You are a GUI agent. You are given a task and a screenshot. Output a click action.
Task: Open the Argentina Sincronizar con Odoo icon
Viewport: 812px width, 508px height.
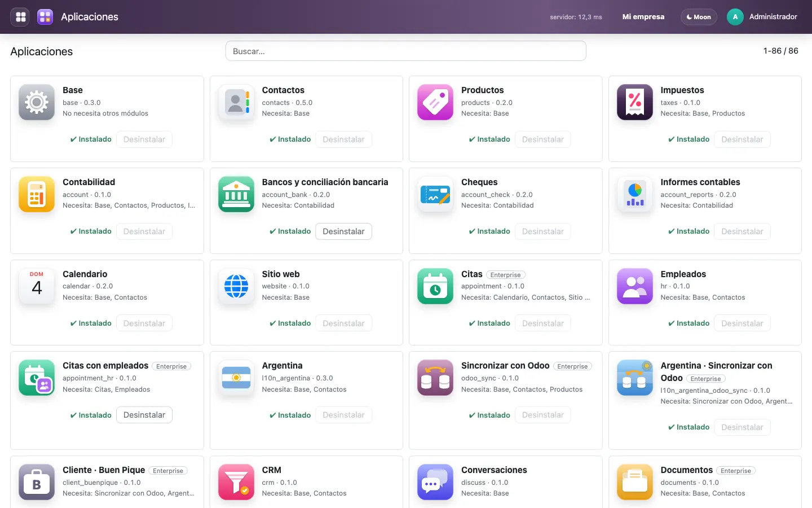pos(635,378)
